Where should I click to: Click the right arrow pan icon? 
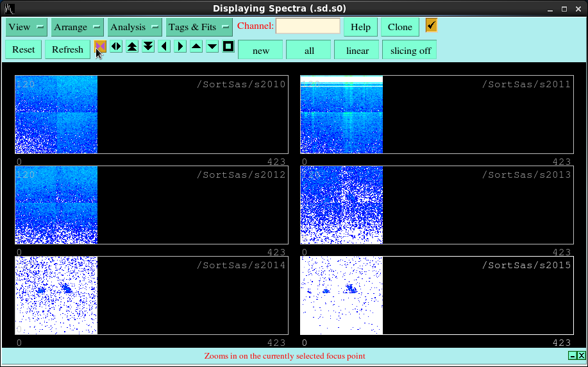[180, 47]
